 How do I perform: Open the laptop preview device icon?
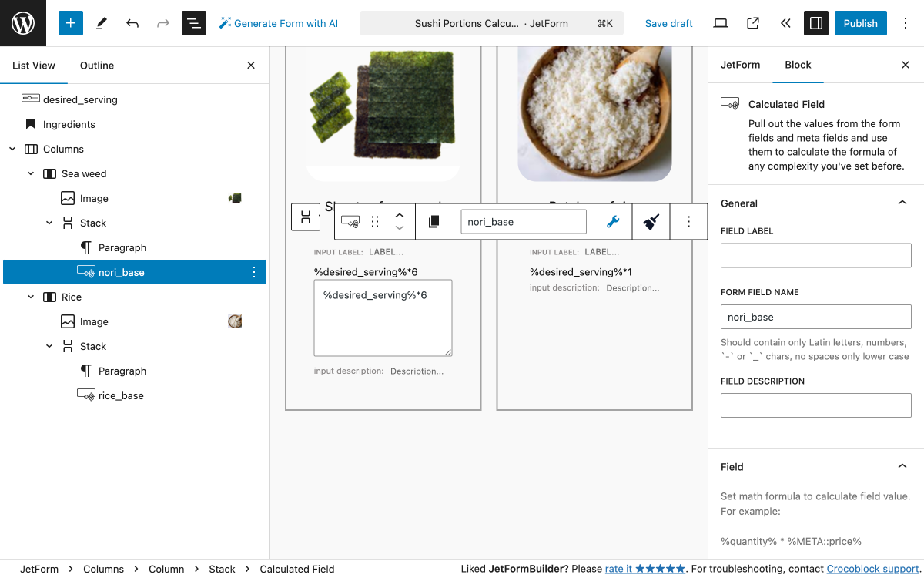point(721,23)
